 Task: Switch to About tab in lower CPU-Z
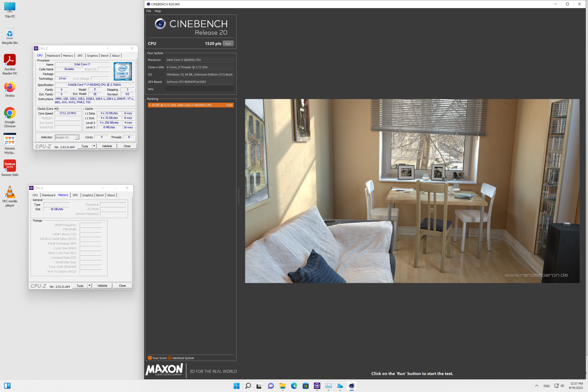click(111, 195)
